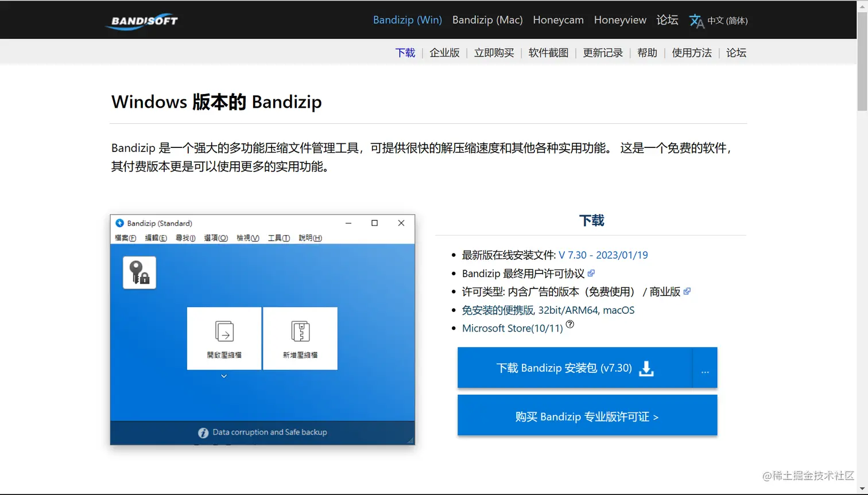Click the Bandisoft logo in header
Screen dimensions: 868x495
click(142, 21)
